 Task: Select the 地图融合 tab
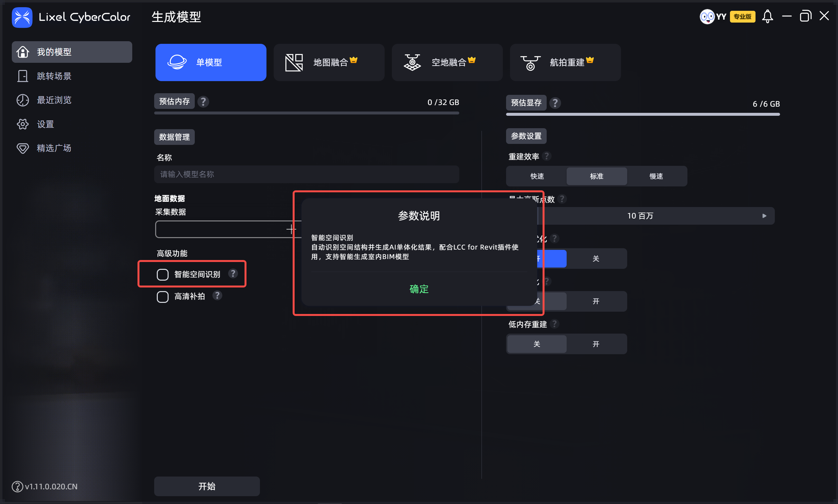(x=329, y=62)
